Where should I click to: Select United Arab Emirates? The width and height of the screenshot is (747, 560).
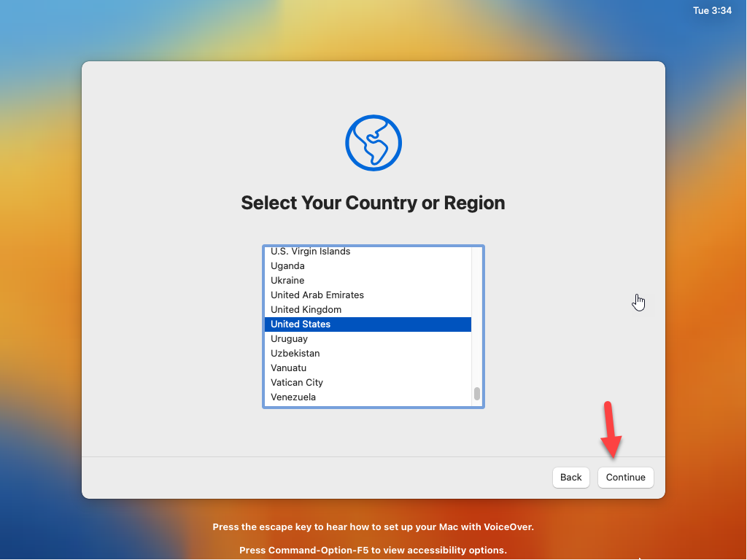coord(368,295)
